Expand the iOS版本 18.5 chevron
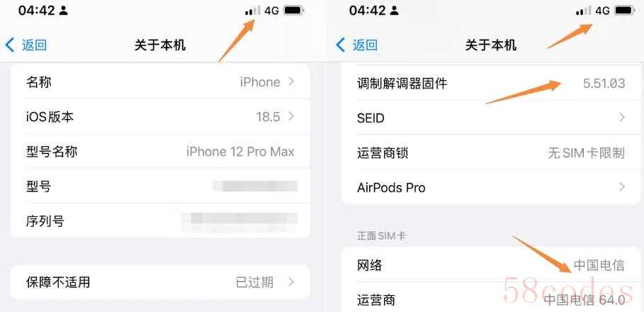Screen dimensions: 644x312 tap(291, 117)
